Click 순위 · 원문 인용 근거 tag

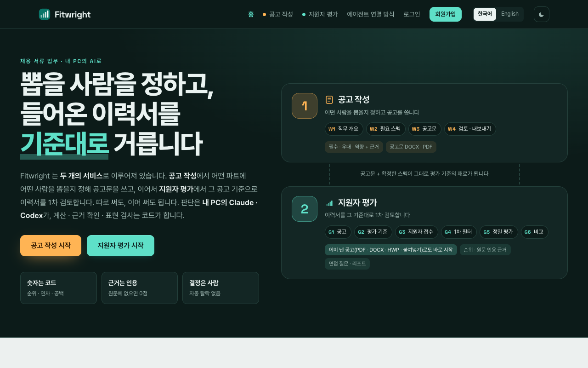point(485,250)
